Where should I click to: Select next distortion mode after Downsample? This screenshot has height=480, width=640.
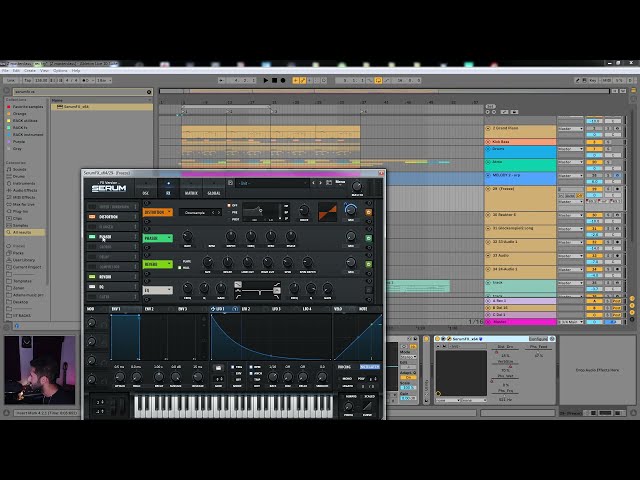pos(219,213)
